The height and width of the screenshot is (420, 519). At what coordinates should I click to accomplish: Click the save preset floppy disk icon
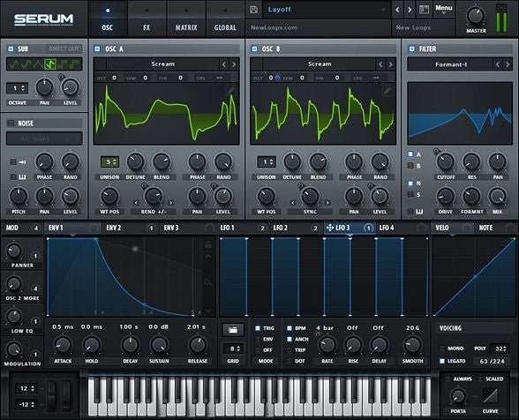click(254, 10)
